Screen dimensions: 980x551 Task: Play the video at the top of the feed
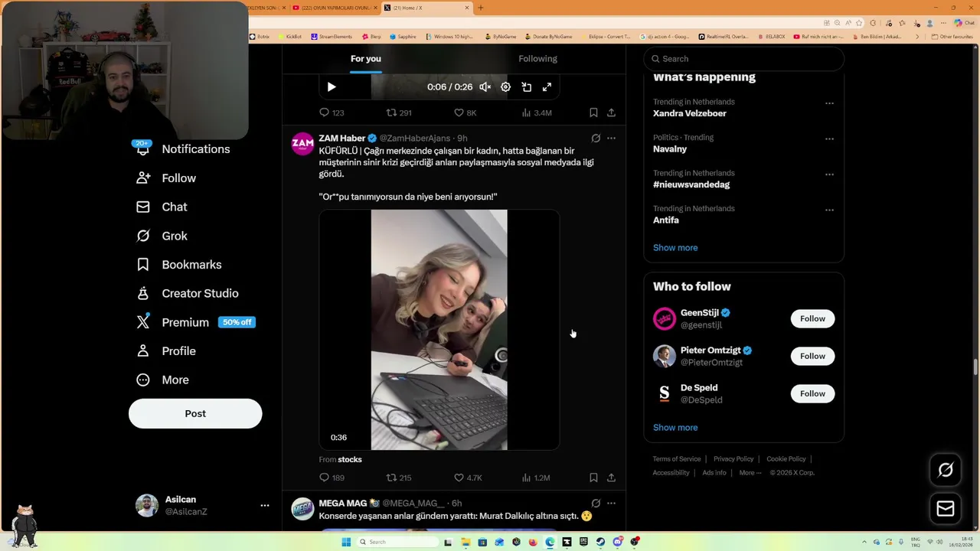(x=332, y=87)
